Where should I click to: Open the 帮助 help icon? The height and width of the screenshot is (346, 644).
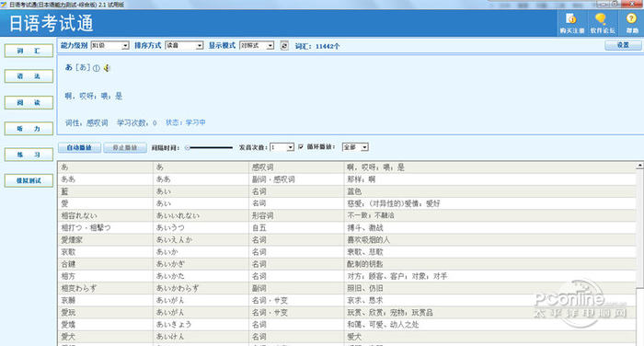pos(632,23)
